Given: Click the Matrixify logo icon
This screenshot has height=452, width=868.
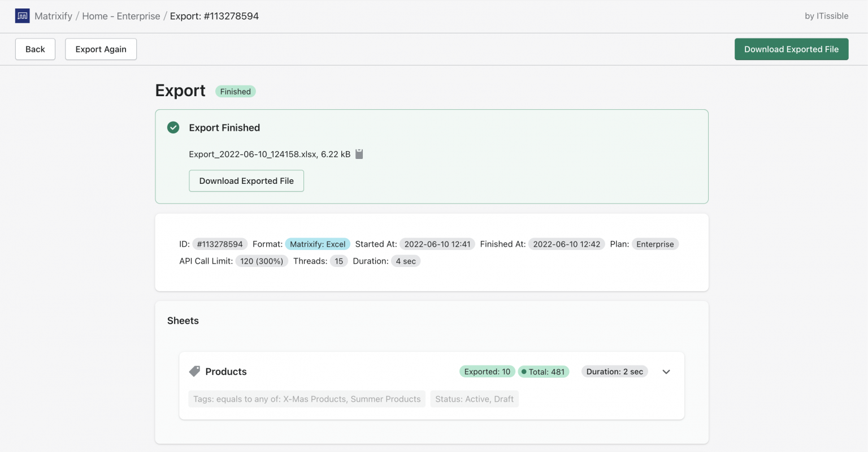Looking at the screenshot, I should (x=22, y=16).
